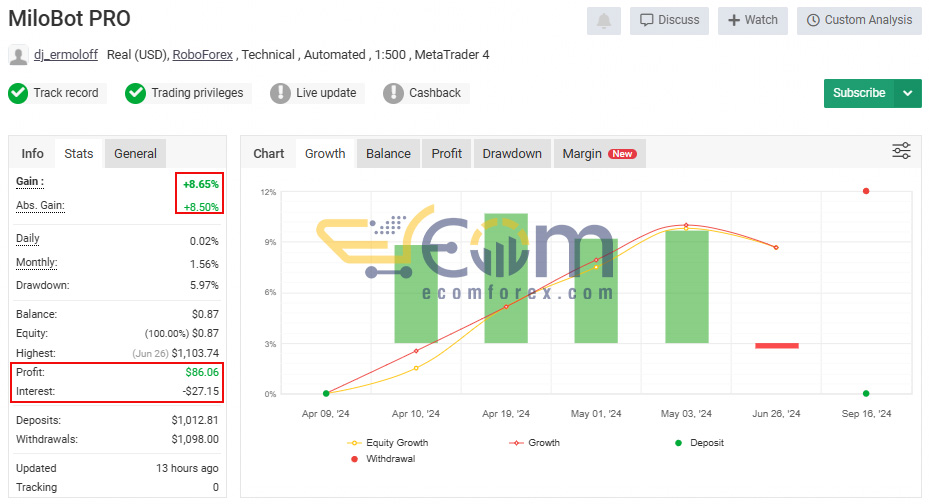Image resolution: width=929 pixels, height=504 pixels.
Task: Open the Balance chart tab
Action: click(x=388, y=153)
